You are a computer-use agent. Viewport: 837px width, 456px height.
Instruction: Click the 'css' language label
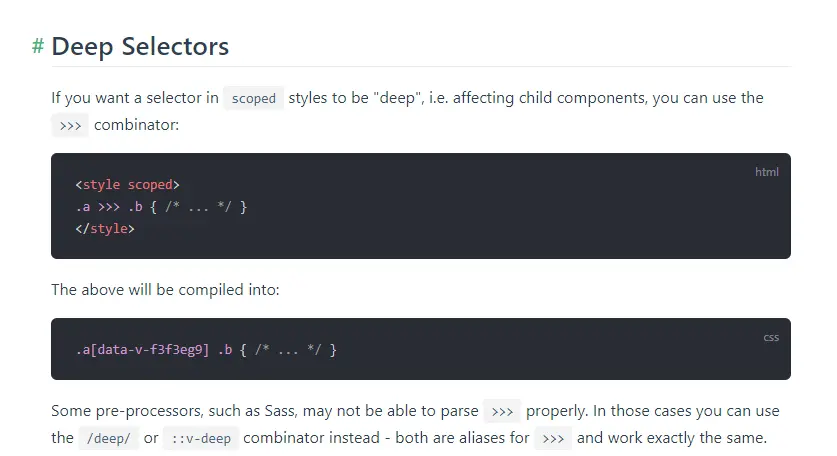click(770, 337)
